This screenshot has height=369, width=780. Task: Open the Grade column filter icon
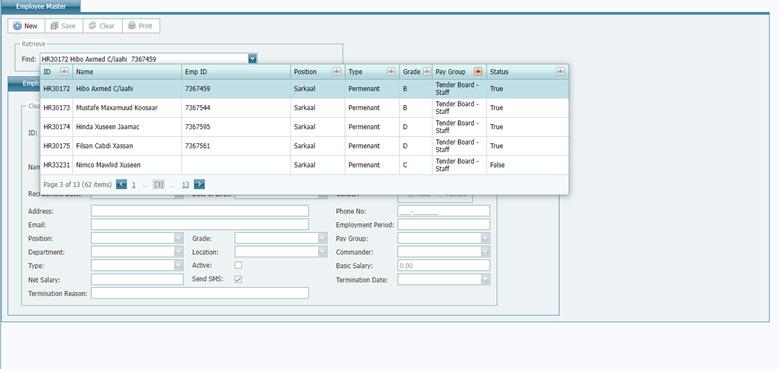[427, 72]
